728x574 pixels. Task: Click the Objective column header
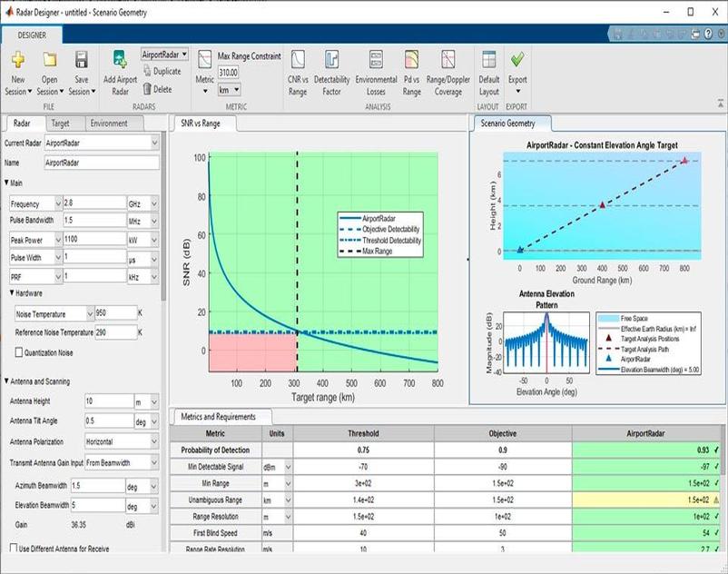(503, 433)
